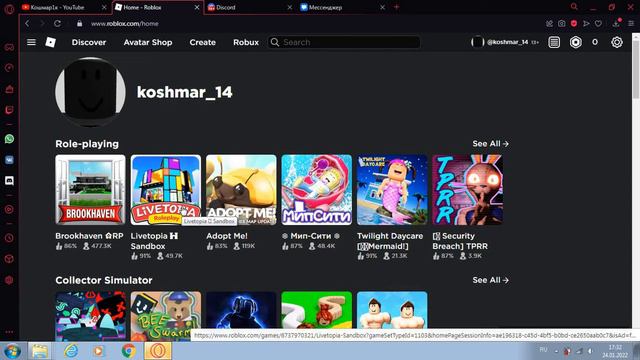Screen dimensions: 640x360
Task: Open Google Chrome from the taskbar
Action: [129, 351]
